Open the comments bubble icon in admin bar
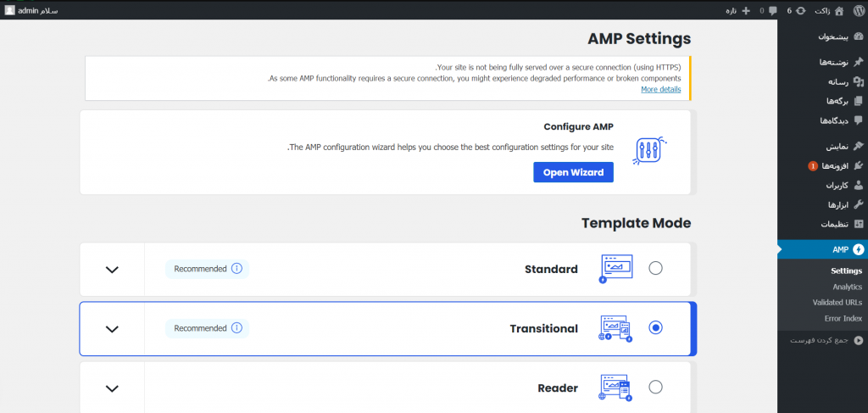 pos(772,10)
